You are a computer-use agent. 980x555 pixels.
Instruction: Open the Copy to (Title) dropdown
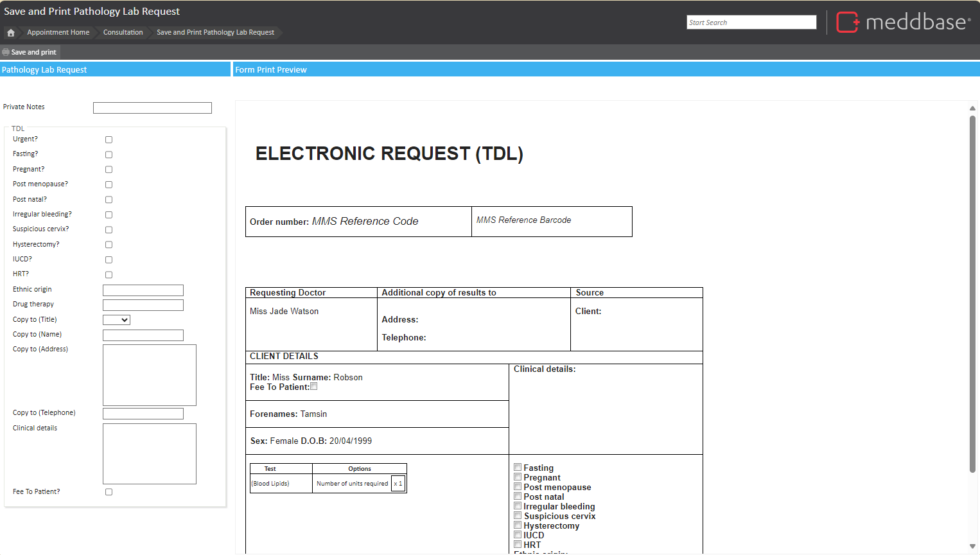[116, 320]
